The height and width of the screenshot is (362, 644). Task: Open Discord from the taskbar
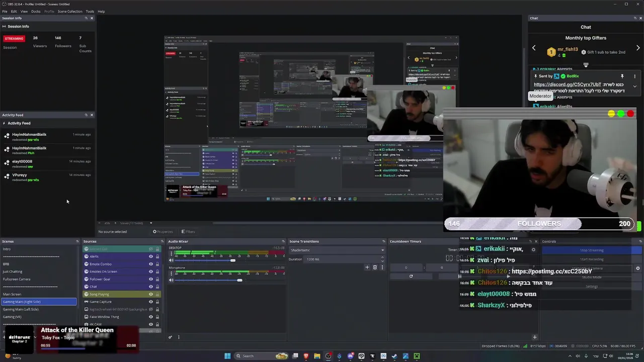351,356
